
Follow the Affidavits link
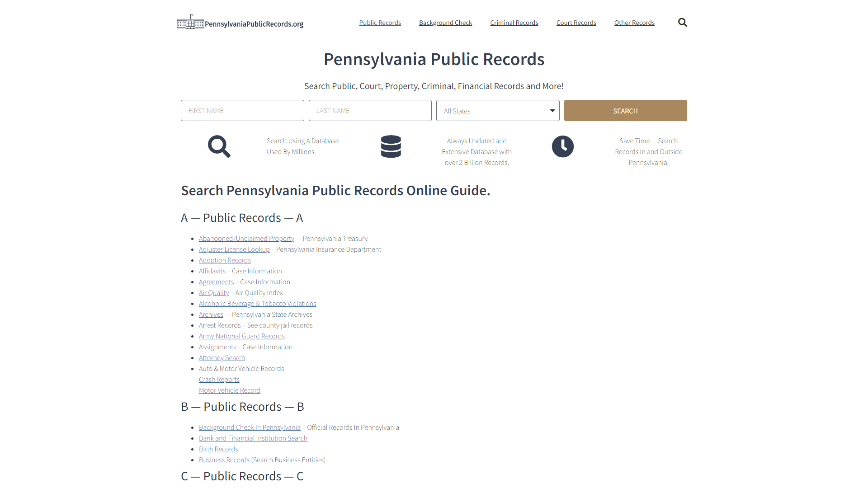(x=212, y=271)
